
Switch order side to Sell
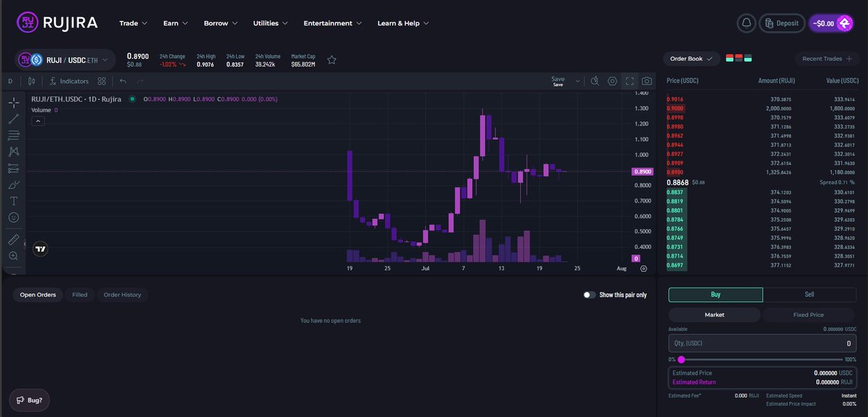[x=809, y=295]
